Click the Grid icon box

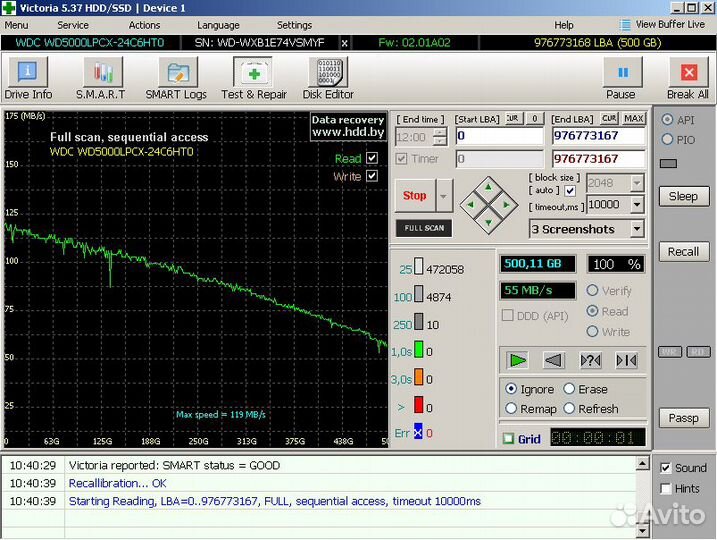click(508, 438)
